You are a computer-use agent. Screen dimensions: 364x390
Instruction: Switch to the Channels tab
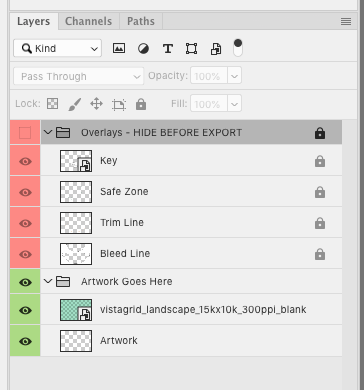coord(89,21)
